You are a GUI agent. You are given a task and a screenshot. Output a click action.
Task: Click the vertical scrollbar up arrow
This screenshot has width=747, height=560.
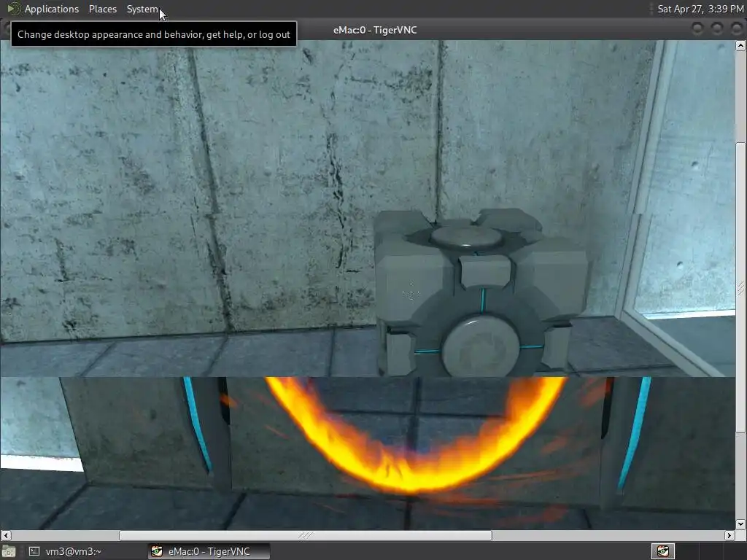(x=740, y=46)
